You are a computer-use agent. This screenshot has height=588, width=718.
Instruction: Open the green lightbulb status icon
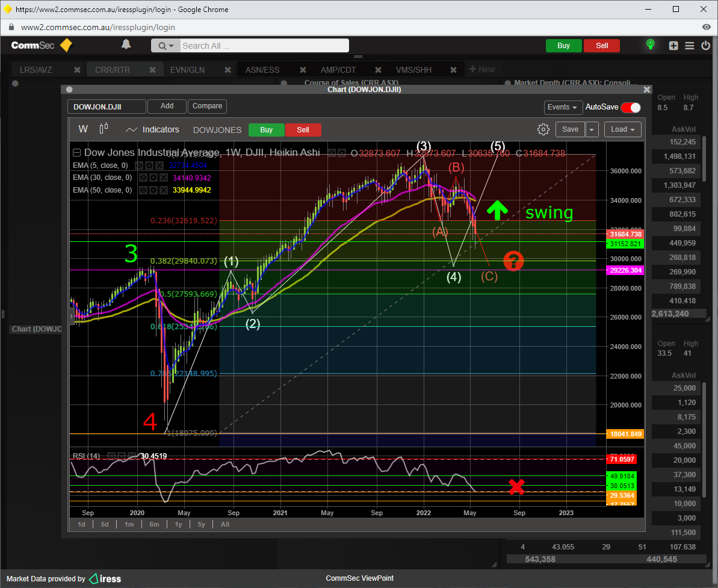650,45
